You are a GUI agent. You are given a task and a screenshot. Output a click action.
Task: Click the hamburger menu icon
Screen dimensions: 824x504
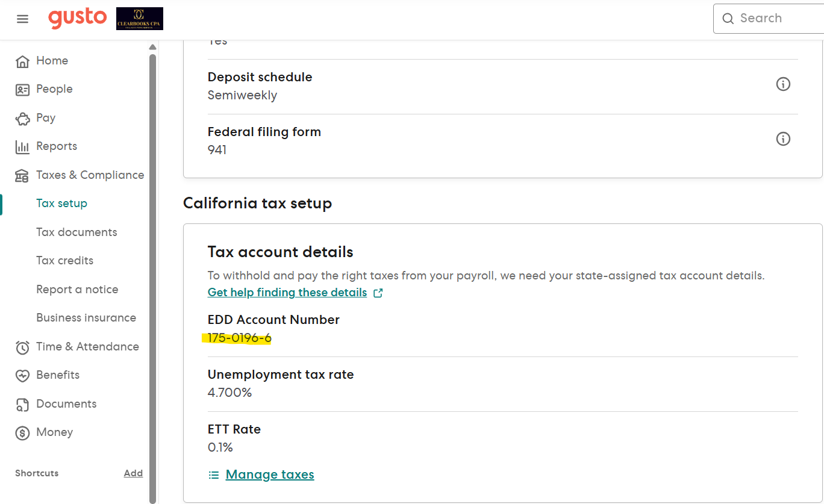coord(22,19)
